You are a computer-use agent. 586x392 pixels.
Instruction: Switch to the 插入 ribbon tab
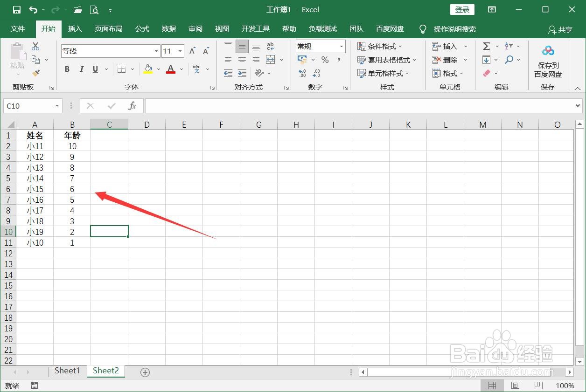pos(75,29)
